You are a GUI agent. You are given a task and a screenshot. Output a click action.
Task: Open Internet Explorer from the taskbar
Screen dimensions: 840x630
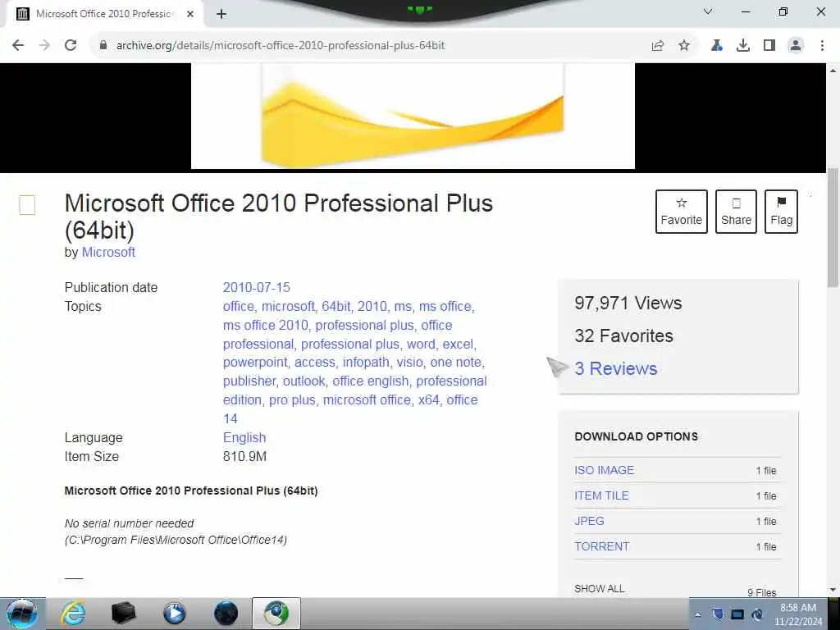[73, 614]
